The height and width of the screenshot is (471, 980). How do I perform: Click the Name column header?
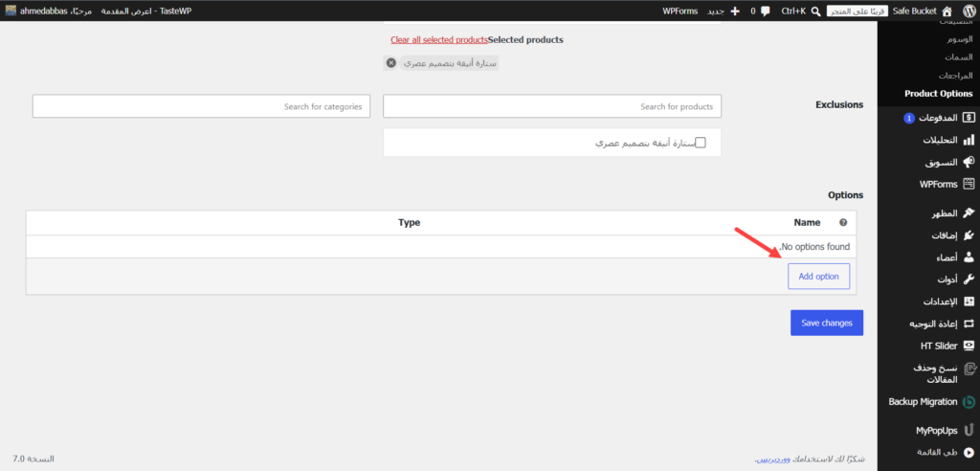tap(807, 223)
